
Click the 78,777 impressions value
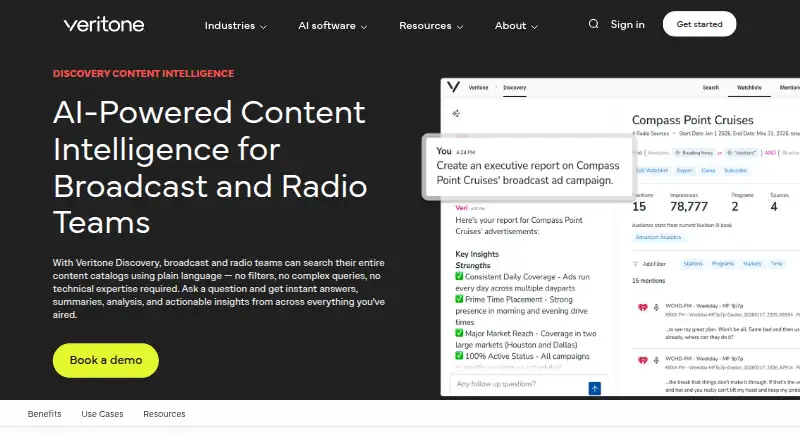click(689, 206)
